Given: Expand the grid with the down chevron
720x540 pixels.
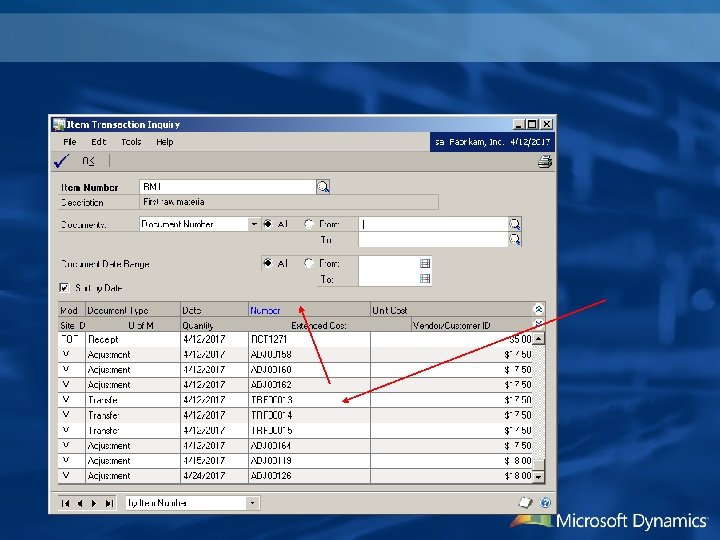Looking at the screenshot, I should pyautogui.click(x=539, y=324).
